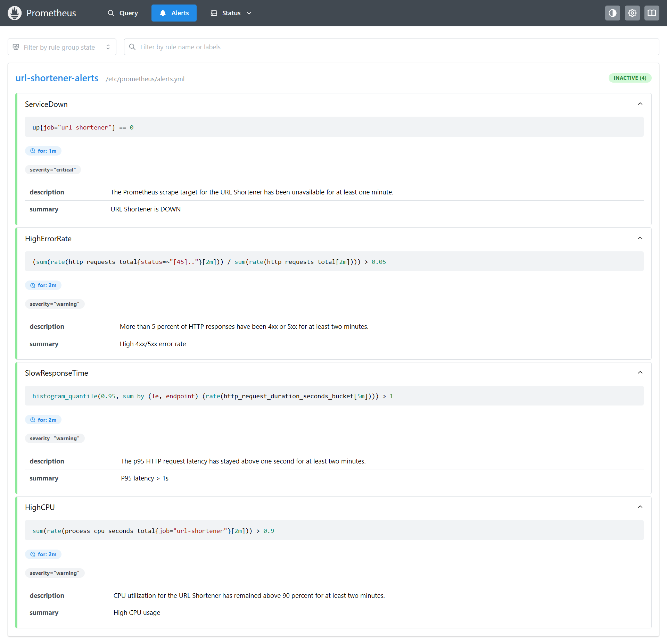This screenshot has height=644, width=667.
Task: Open the url-shortener-alerts group link
Action: (57, 78)
